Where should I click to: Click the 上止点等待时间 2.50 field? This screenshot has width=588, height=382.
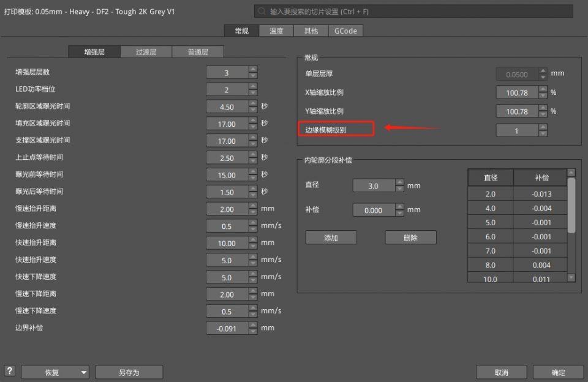(227, 158)
